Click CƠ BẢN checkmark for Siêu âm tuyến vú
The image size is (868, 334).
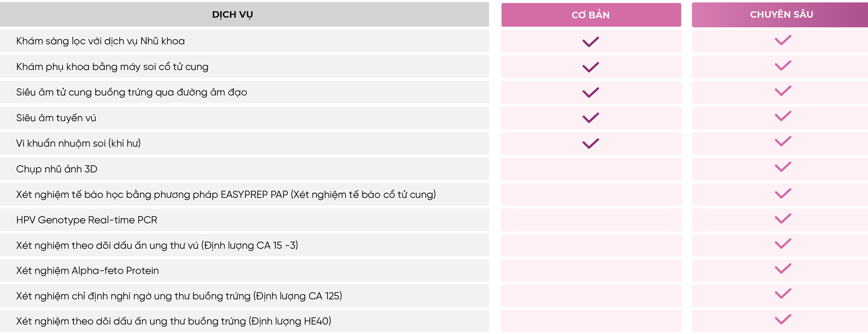pyautogui.click(x=591, y=118)
